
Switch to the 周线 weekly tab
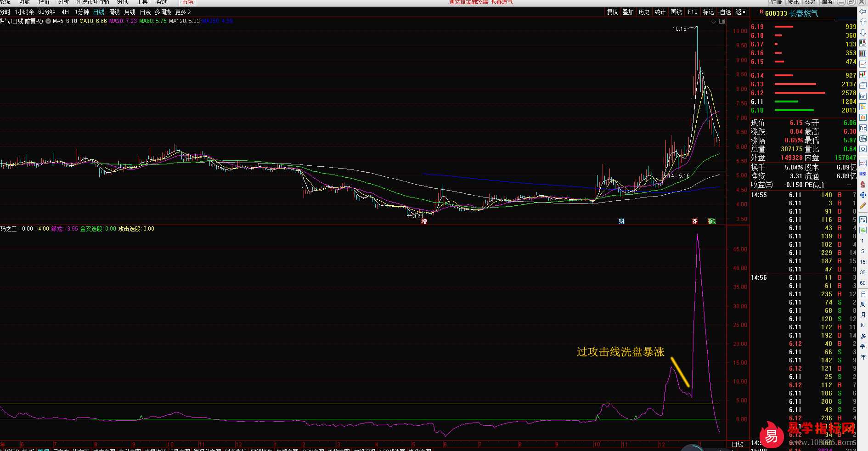click(x=114, y=12)
